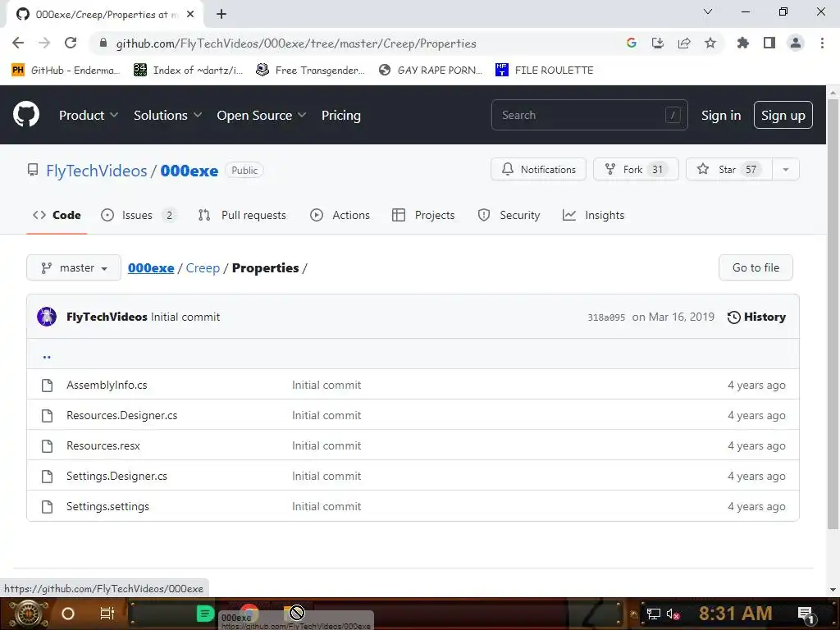View site info via the lock icon
The image size is (840, 630).
click(103, 43)
